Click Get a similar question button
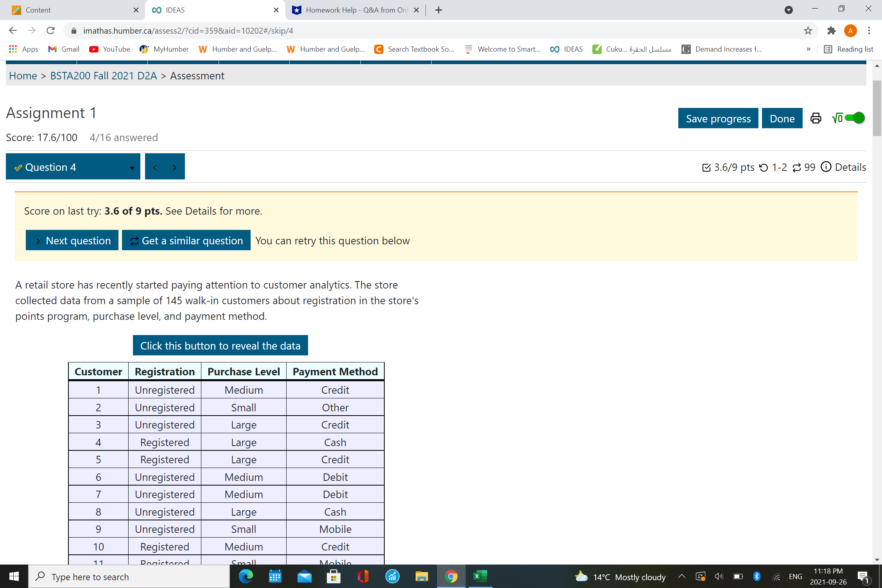882x588 pixels. (x=186, y=240)
